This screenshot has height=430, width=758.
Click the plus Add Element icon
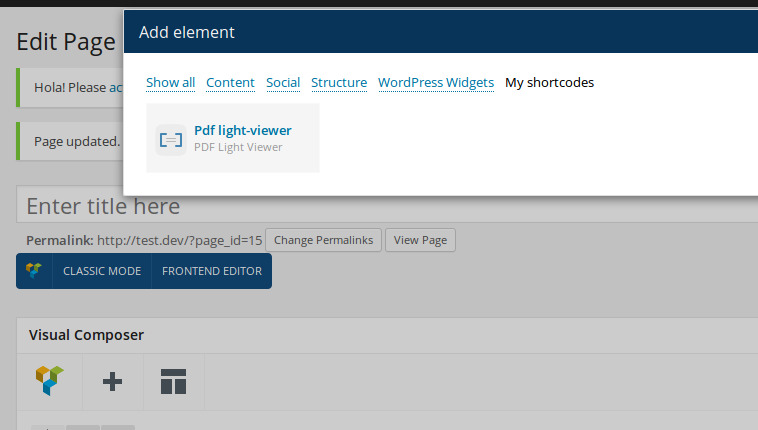pos(113,381)
